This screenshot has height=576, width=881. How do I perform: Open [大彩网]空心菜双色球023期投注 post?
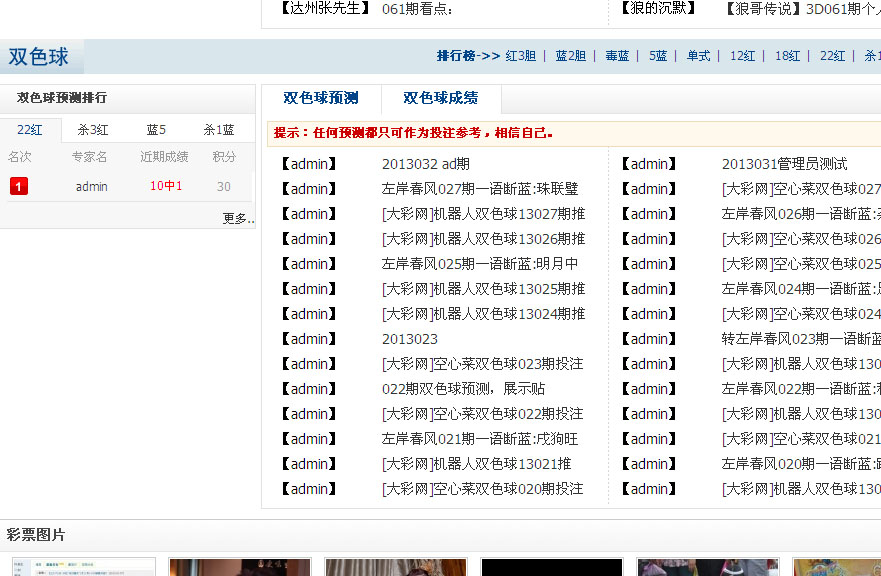482,364
